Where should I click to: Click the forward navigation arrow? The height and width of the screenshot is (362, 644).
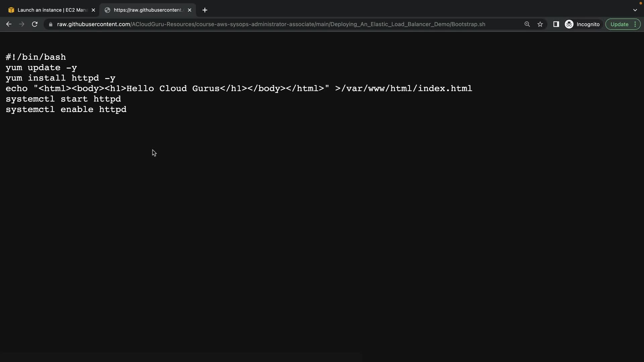(21, 24)
